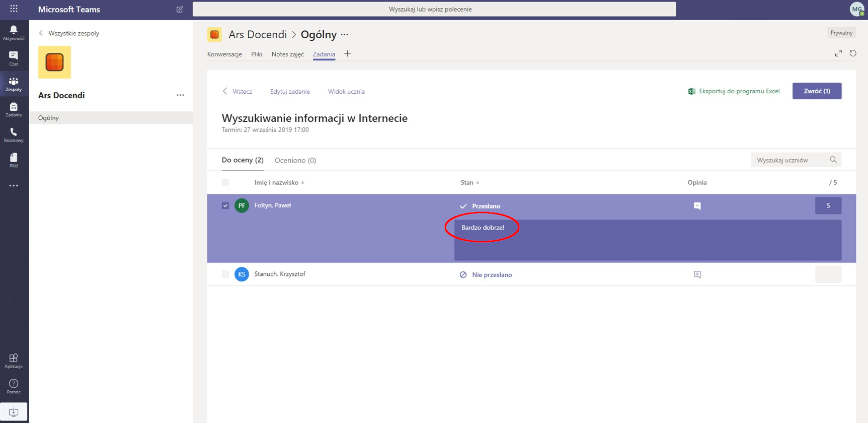Go to Zespoły in the left rail
Image resolution: width=868 pixels, height=423 pixels.
(14, 84)
